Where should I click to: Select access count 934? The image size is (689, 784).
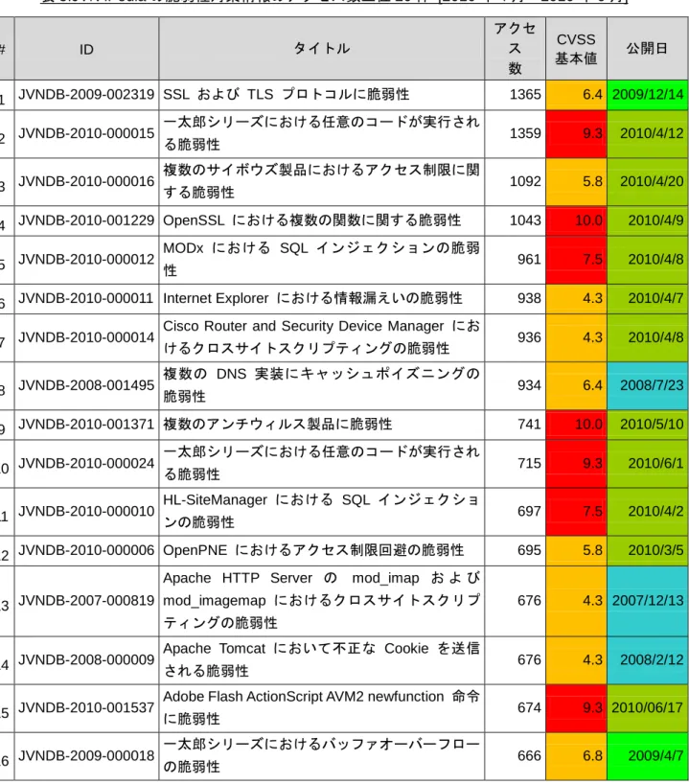point(515,385)
